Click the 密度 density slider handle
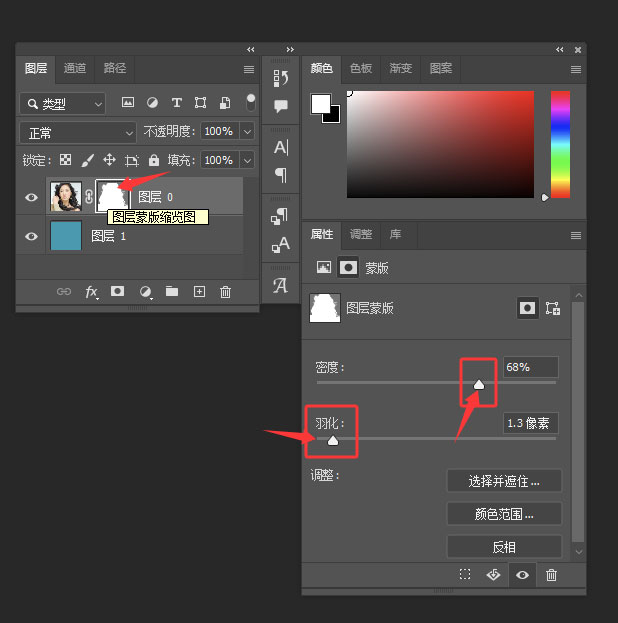 (479, 384)
